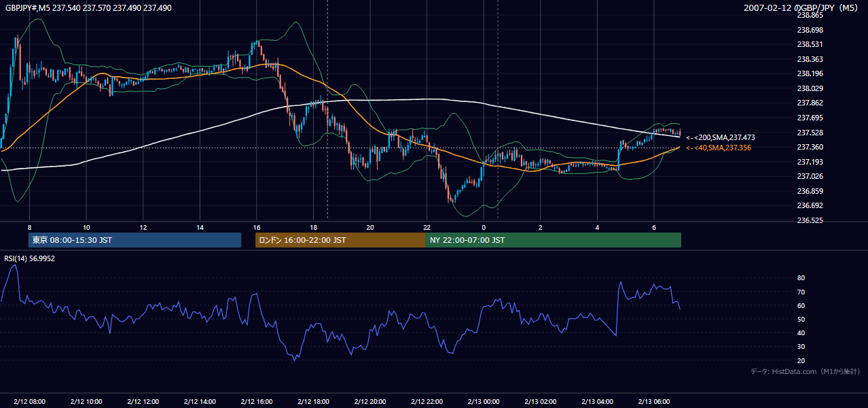Select the ロンドン 16:00-22:00 JST session bar

pos(340,240)
